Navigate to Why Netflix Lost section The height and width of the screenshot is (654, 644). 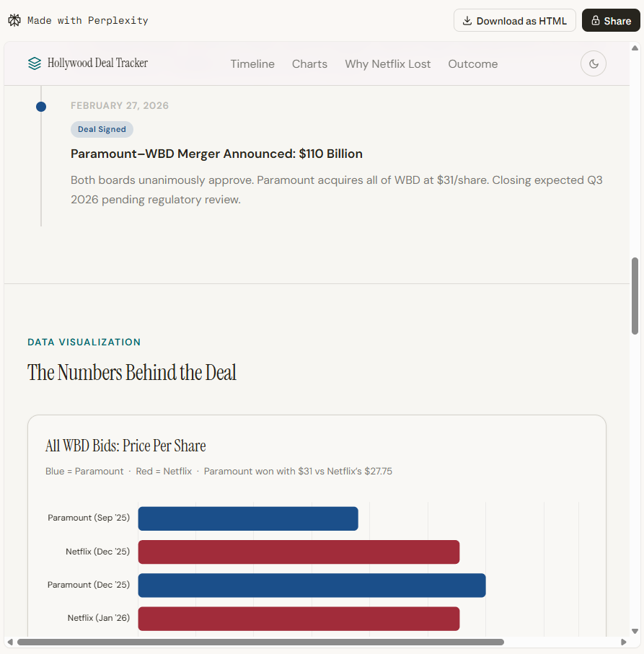point(387,63)
